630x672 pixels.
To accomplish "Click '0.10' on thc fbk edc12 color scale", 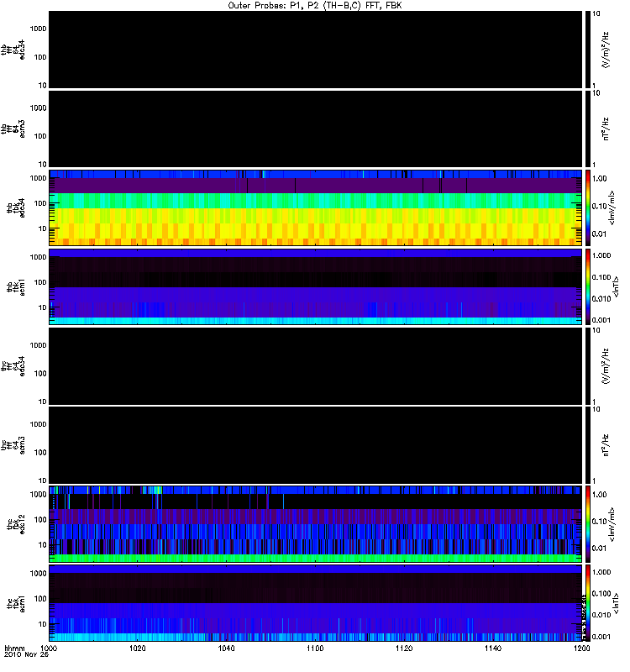I will [600, 522].
